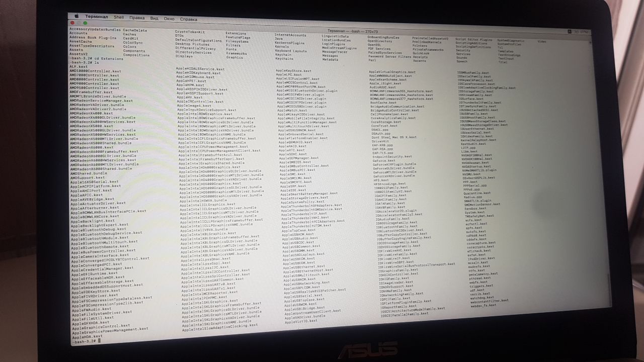
Task: Open the Справка menu
Action: tap(189, 19)
